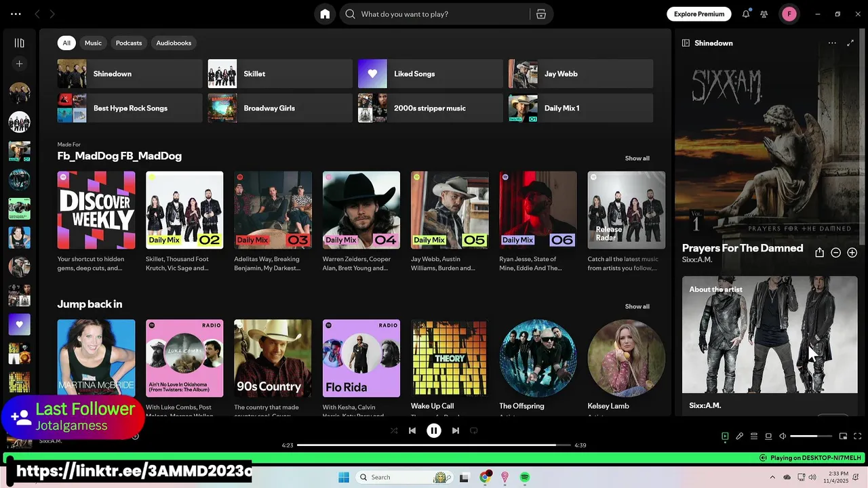
Task: Pause the current track
Action: click(x=434, y=430)
